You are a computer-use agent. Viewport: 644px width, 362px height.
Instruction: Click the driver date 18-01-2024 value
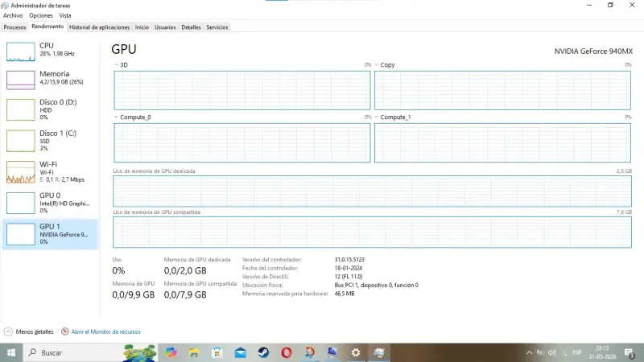349,268
